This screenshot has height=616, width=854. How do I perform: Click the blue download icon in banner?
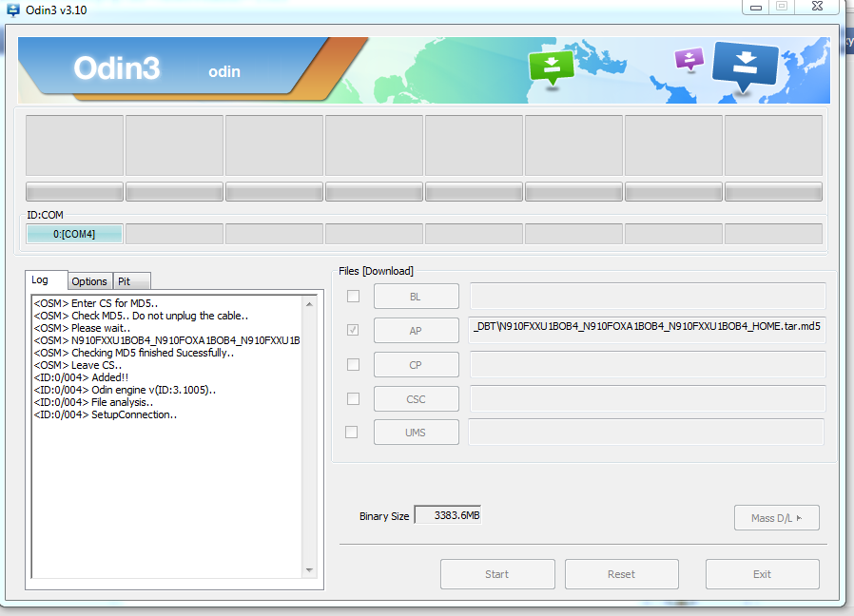tap(745, 67)
